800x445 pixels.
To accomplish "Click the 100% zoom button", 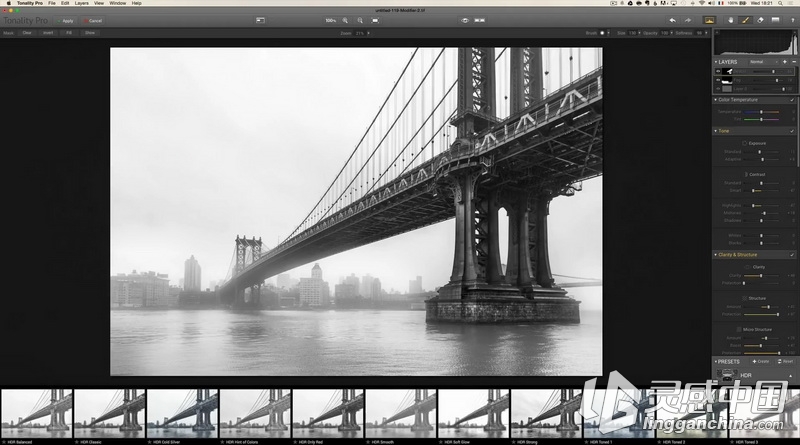I will (x=331, y=20).
